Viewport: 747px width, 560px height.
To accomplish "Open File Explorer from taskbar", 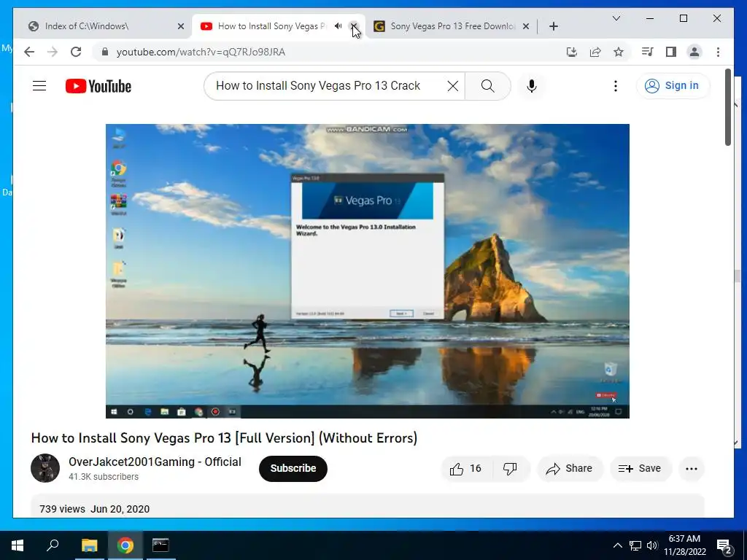I will pos(89,545).
